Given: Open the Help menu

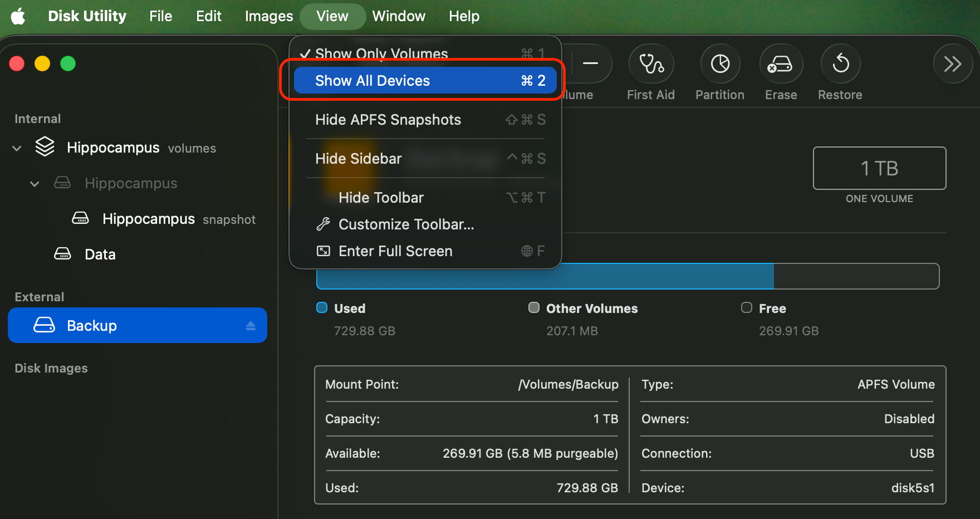Looking at the screenshot, I should 464,16.
